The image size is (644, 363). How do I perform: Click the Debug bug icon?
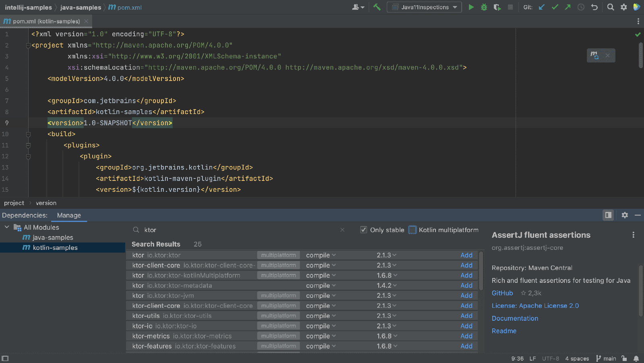point(484,7)
